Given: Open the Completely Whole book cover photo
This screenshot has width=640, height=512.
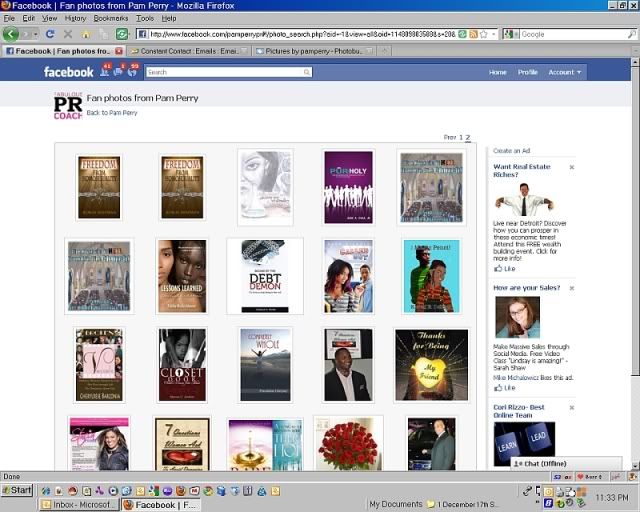Looking at the screenshot, I should (x=265, y=365).
